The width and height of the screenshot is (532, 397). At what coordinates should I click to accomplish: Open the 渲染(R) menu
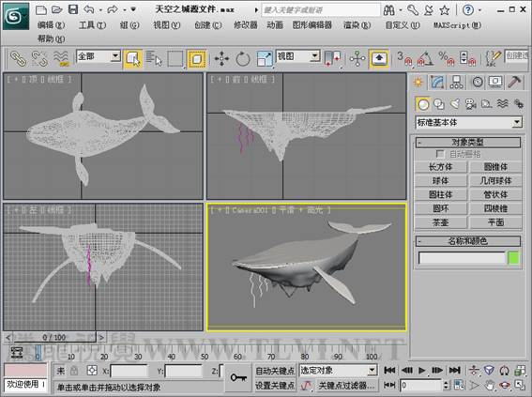coord(357,25)
